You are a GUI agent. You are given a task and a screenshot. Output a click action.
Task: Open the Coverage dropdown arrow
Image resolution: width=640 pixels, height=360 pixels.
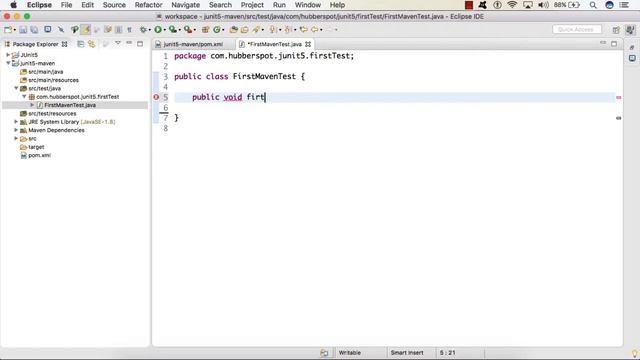coord(180,30)
